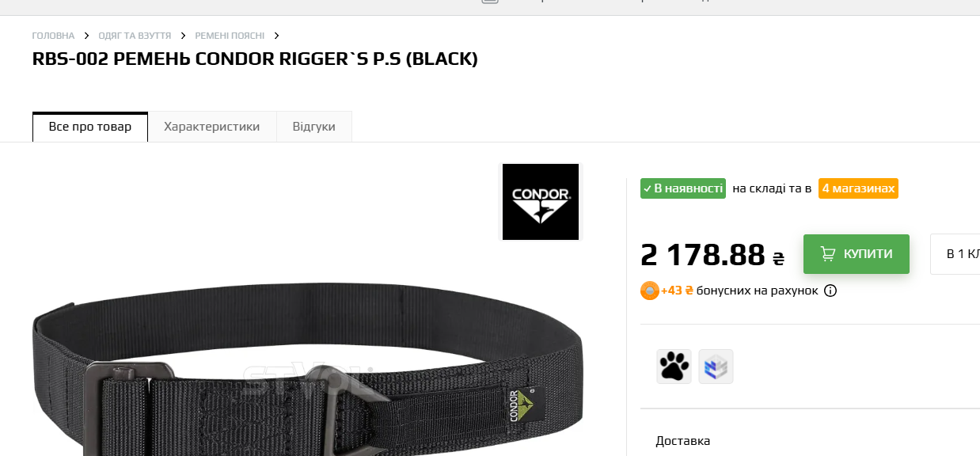The image size is (980, 456).
Task: Enlarge the black belt product image
Action: click(x=307, y=368)
